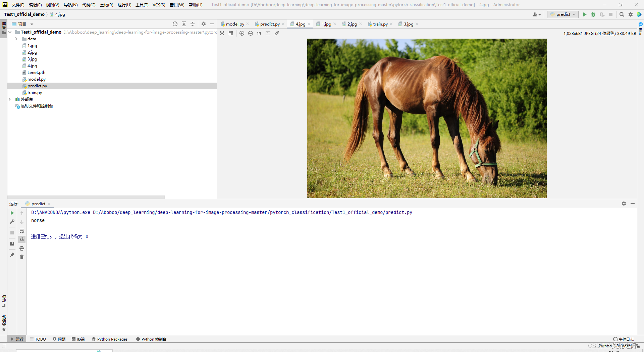The width and height of the screenshot is (644, 352).
Task: Click the stop process icon in top toolbar
Action: tap(611, 14)
